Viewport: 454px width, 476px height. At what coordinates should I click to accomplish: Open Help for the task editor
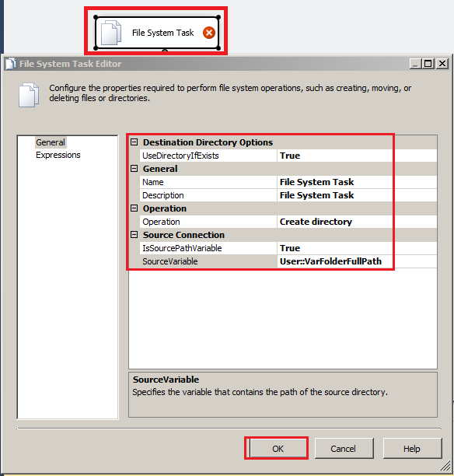pyautogui.click(x=412, y=449)
